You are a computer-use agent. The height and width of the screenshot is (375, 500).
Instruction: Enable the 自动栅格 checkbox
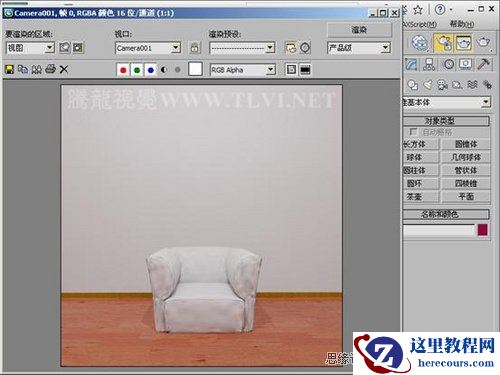point(413,132)
